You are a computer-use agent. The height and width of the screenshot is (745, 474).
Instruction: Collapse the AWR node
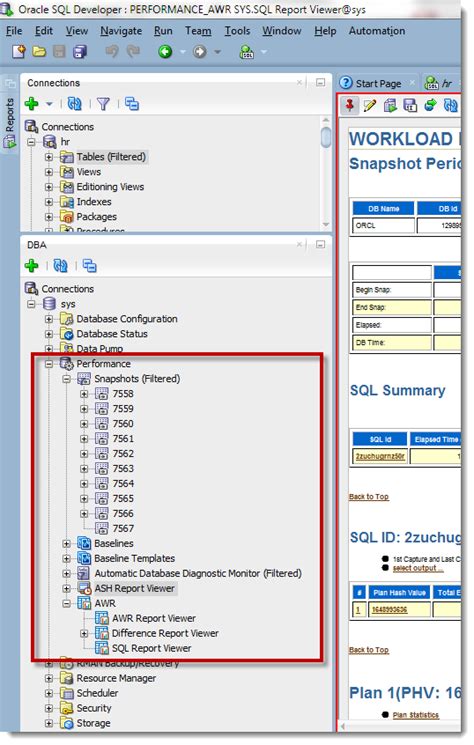[x=66, y=603]
